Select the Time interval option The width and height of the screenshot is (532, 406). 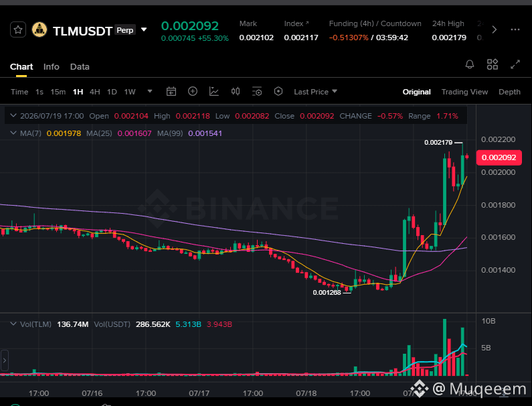(19, 92)
